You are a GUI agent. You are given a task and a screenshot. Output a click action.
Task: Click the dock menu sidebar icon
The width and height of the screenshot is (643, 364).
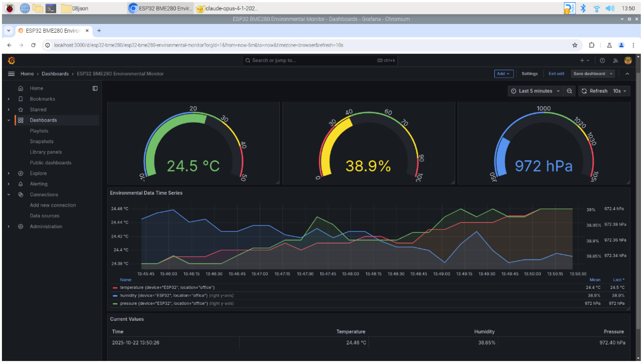tap(95, 88)
